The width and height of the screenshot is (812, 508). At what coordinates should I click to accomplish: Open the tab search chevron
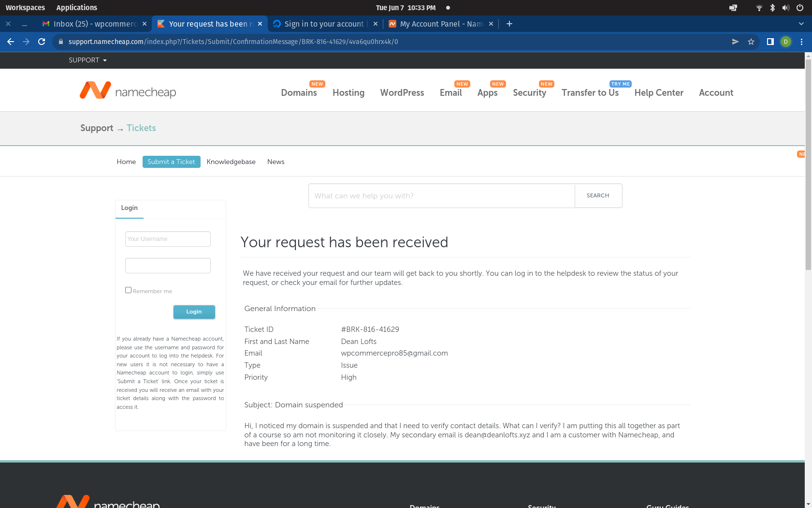[x=801, y=24]
